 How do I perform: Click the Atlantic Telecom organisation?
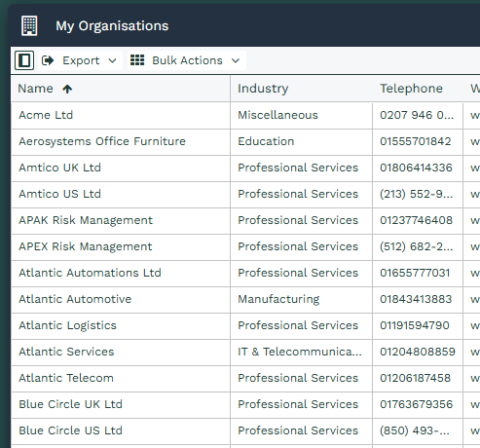click(x=66, y=378)
